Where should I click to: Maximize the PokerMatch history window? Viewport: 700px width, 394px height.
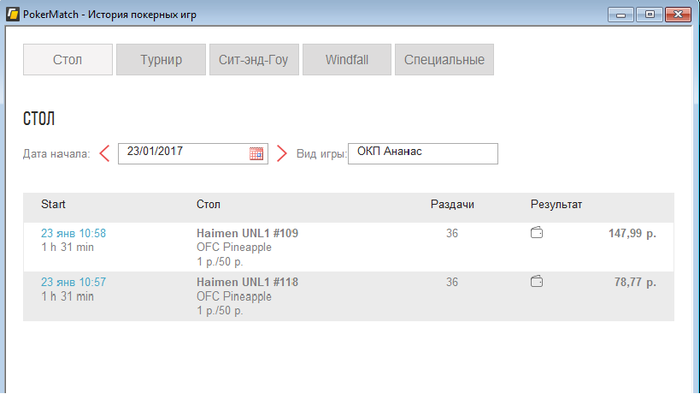click(x=650, y=14)
